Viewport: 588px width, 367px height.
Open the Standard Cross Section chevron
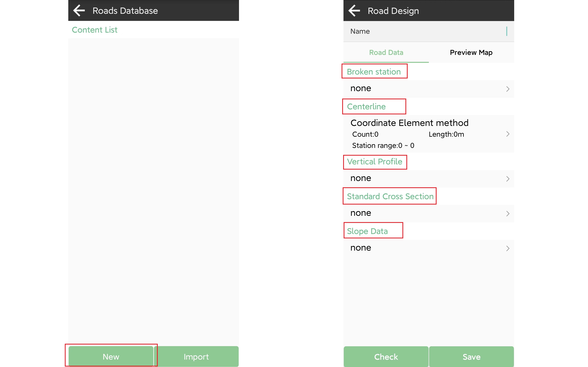coord(508,214)
